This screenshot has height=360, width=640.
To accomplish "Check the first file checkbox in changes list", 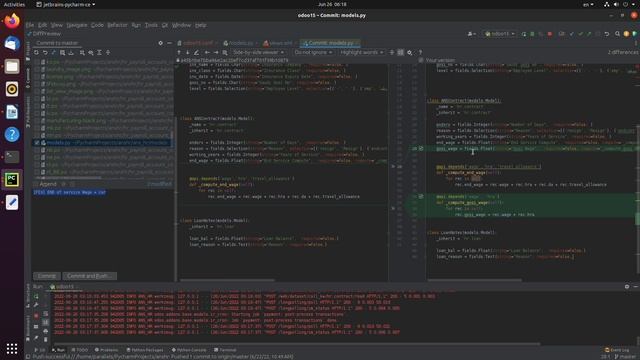I will point(37,62).
